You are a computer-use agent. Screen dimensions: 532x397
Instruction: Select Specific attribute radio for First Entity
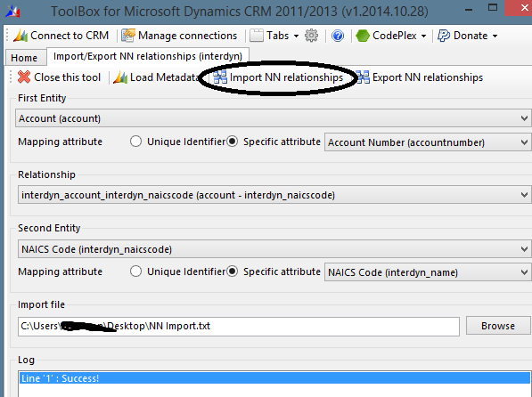tap(232, 142)
